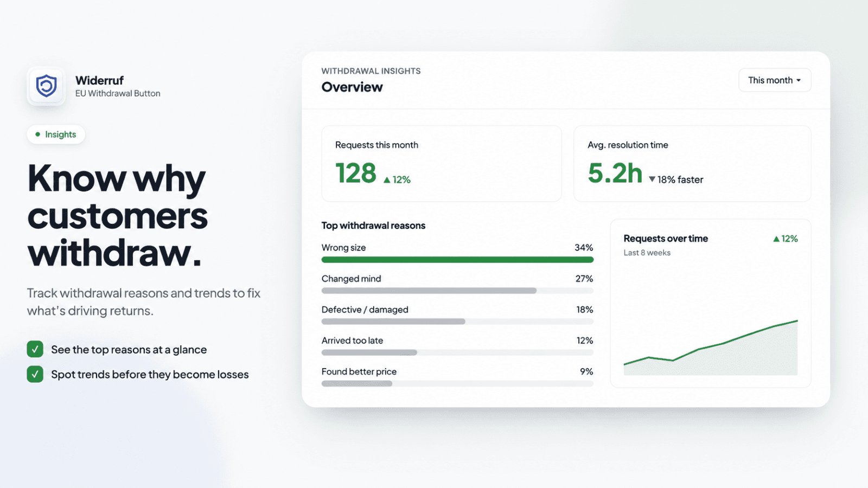
Task: Click the 5.2h resolution time value
Action: point(615,174)
